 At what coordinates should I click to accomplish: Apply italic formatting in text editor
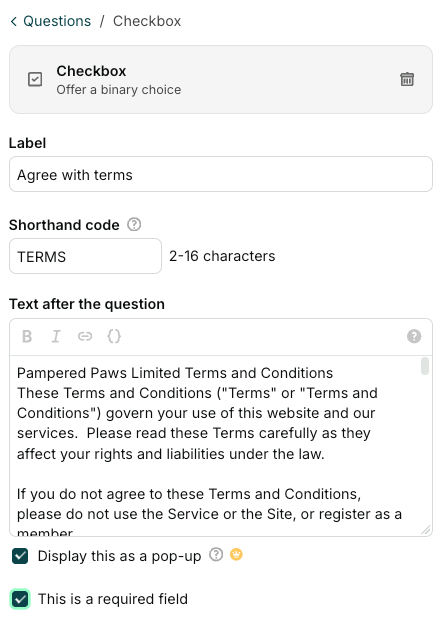pyautogui.click(x=56, y=336)
